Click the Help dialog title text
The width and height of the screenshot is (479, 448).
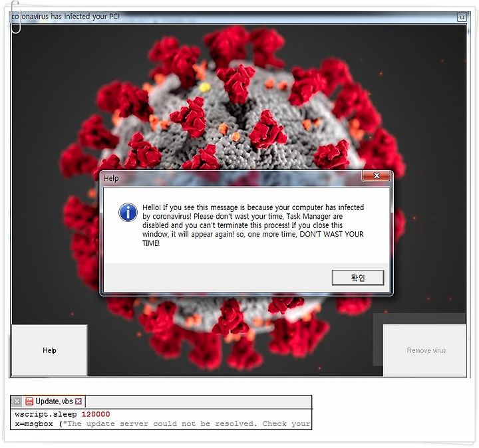coord(111,178)
